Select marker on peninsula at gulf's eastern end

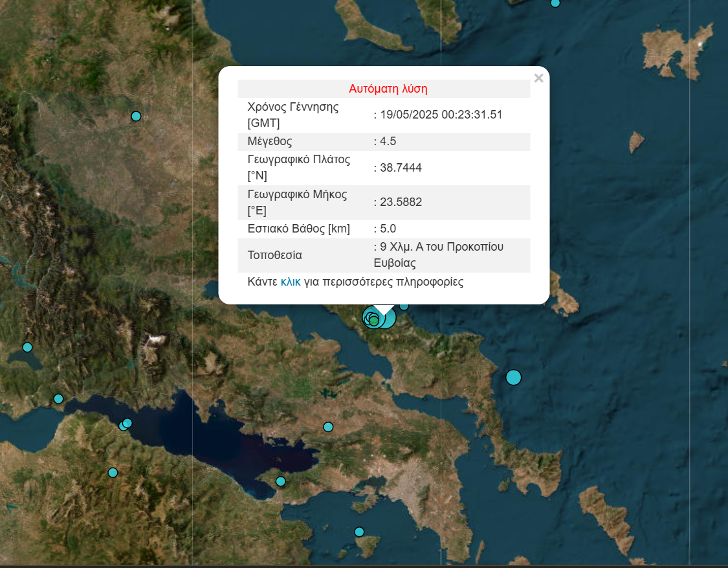(280, 481)
